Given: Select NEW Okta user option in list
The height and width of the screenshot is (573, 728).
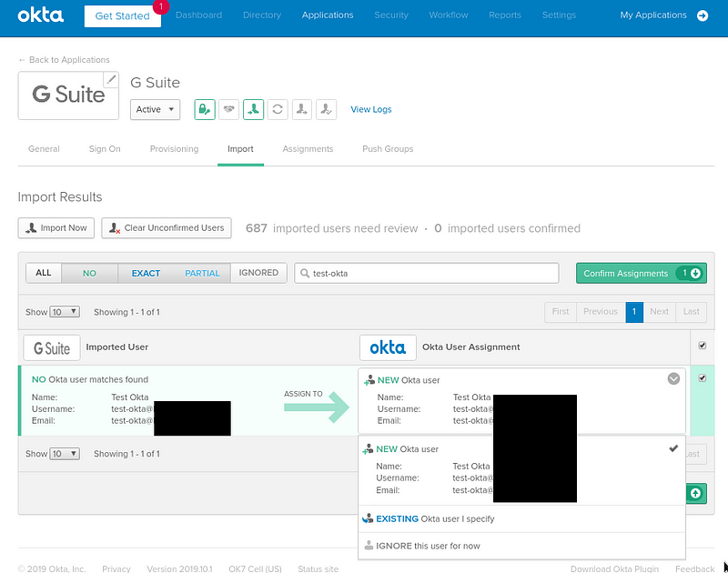Looking at the screenshot, I should pyautogui.click(x=521, y=469).
